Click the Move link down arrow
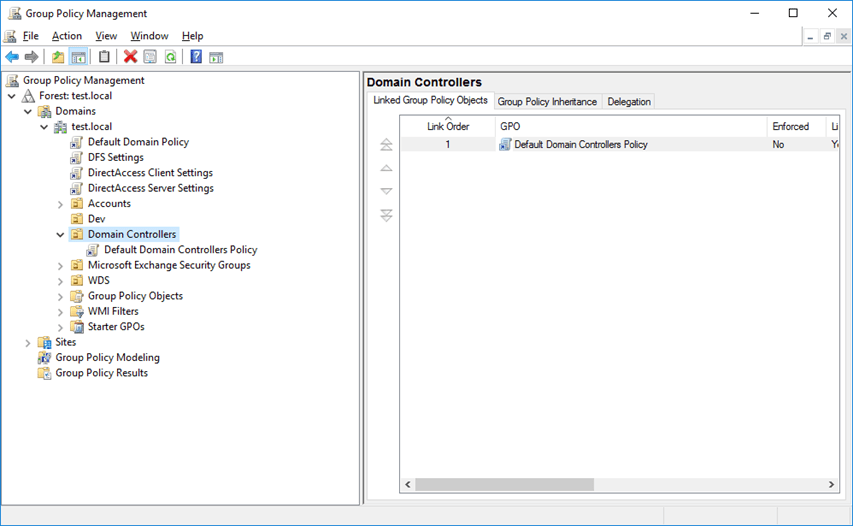The width and height of the screenshot is (853, 526). pos(386,191)
